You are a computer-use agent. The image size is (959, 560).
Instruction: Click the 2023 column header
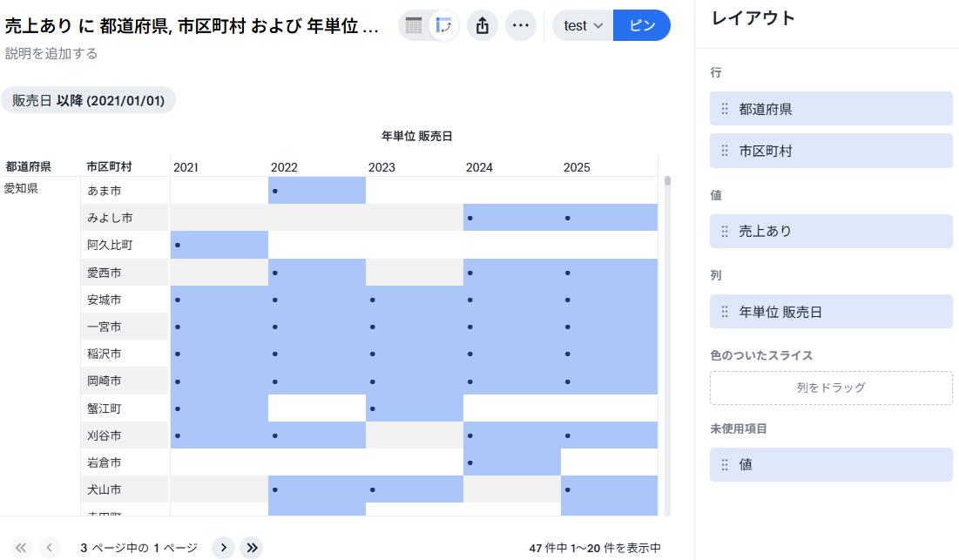[382, 167]
